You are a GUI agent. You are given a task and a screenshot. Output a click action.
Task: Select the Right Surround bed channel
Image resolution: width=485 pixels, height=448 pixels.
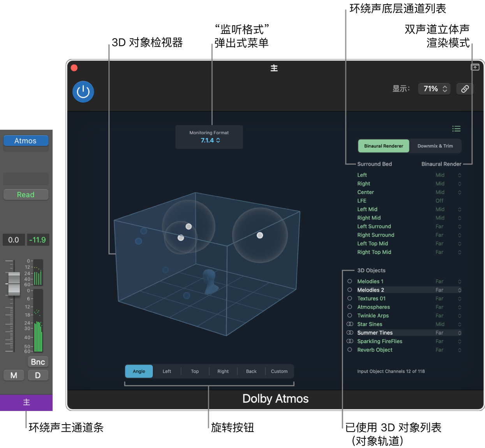click(x=376, y=235)
